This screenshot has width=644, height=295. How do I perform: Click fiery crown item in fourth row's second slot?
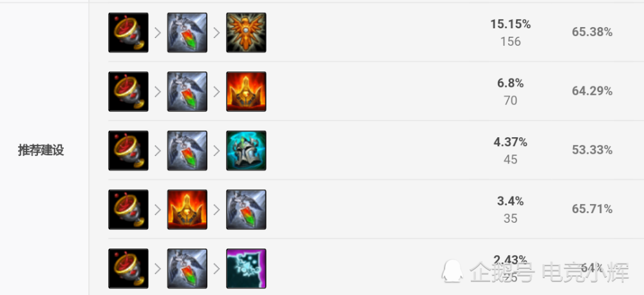187,209
